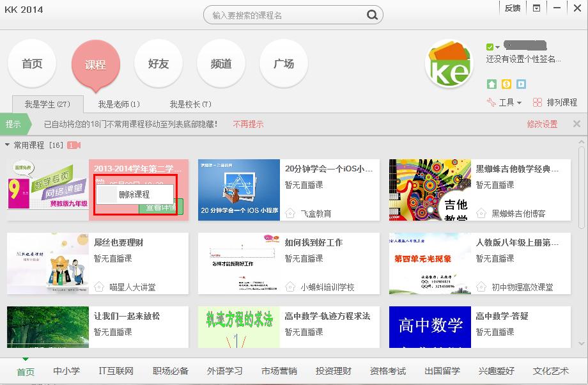Click the house icon beside 喵星人大讲堂

(99, 287)
